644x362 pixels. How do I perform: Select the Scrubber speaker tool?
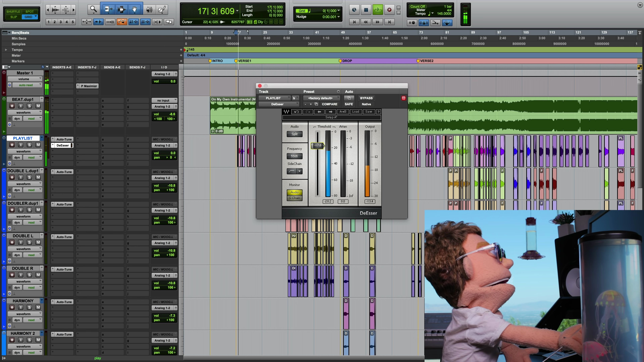coord(149,10)
